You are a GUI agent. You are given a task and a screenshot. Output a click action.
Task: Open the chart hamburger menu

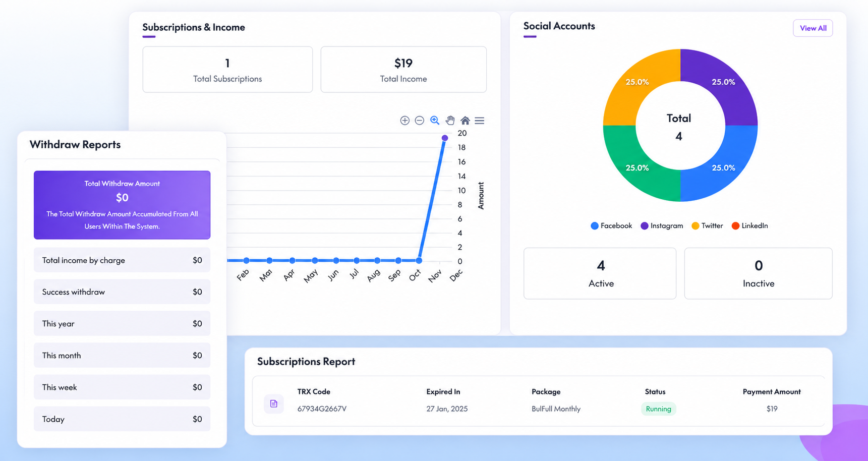(480, 121)
